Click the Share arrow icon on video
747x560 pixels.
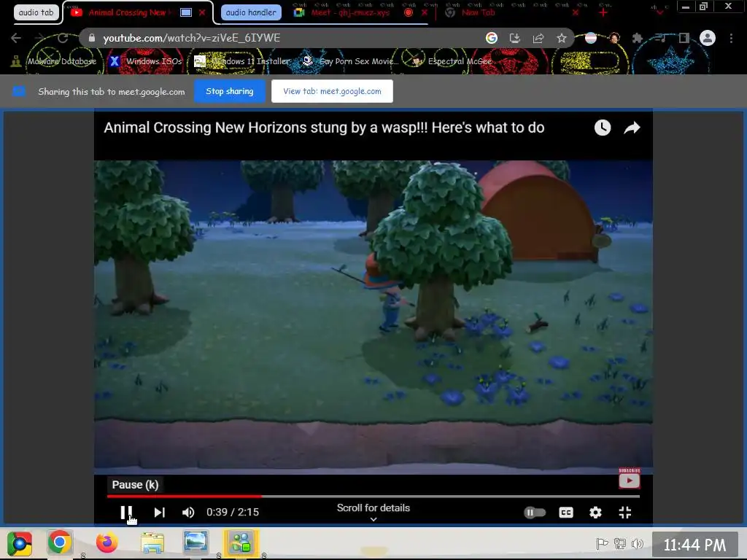[632, 128]
